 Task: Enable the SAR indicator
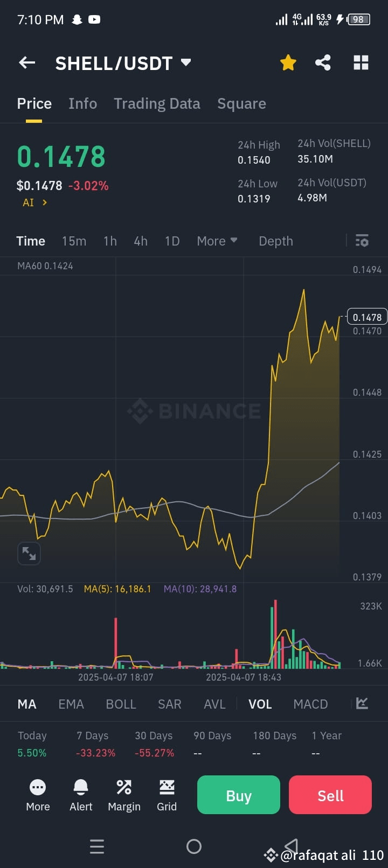tap(169, 704)
